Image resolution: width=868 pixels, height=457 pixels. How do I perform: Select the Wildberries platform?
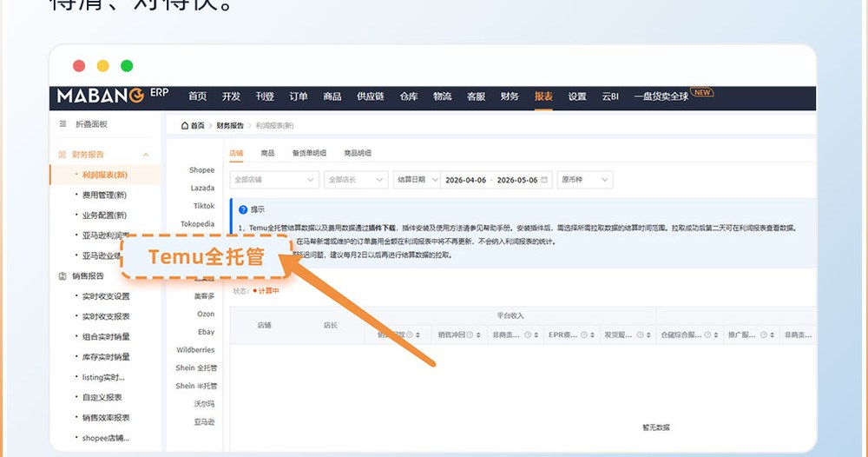coord(195,349)
